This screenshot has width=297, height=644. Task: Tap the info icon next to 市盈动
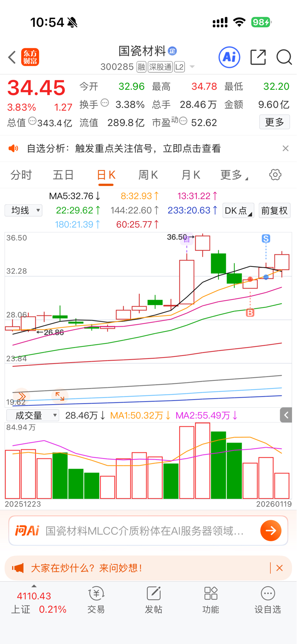[x=183, y=121]
